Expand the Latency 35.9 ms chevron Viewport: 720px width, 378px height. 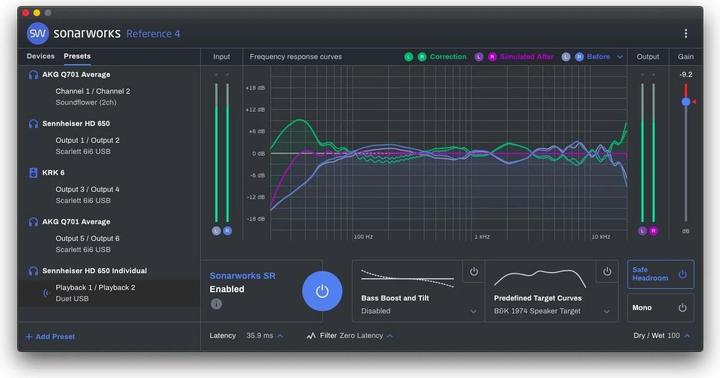pos(280,336)
